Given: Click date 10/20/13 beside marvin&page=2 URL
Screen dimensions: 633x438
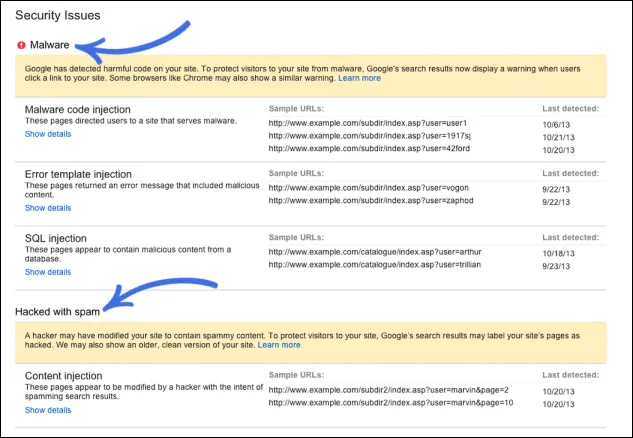Looking at the screenshot, I should 558,392.
